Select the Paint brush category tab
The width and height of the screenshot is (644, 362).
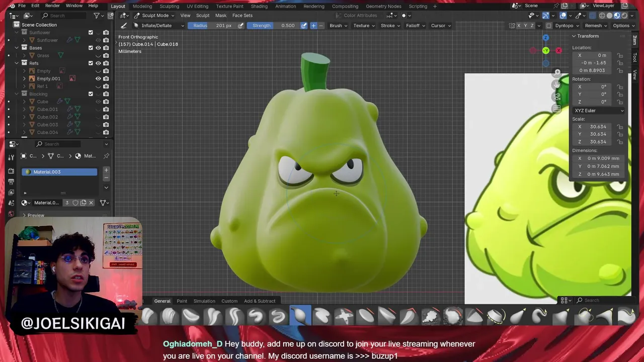pos(182,301)
